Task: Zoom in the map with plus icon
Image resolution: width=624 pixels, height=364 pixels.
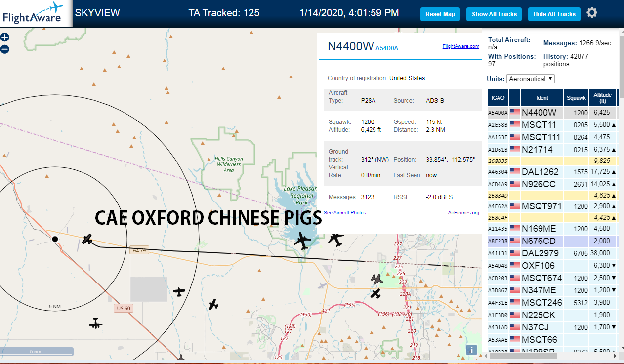Action: [5, 37]
